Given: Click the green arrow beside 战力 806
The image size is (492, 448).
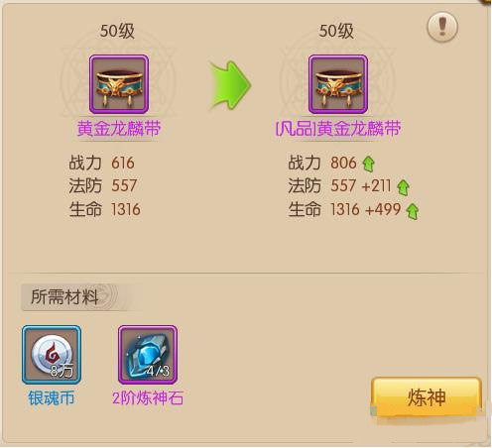Looking at the screenshot, I should (x=368, y=164).
